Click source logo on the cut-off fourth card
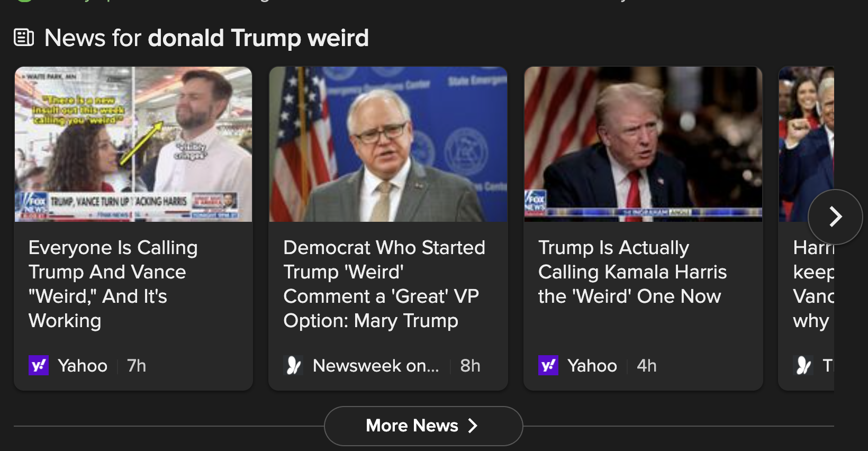This screenshot has width=868, height=451. point(803,365)
